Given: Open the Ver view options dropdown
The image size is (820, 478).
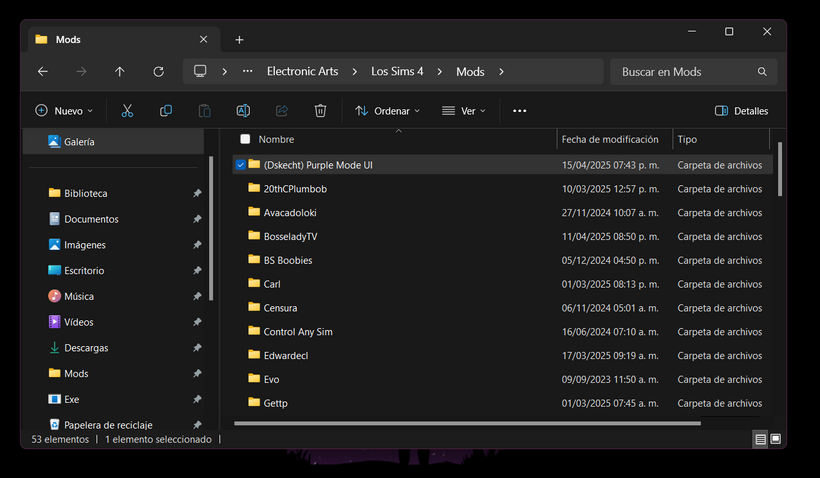Looking at the screenshot, I should [x=463, y=111].
